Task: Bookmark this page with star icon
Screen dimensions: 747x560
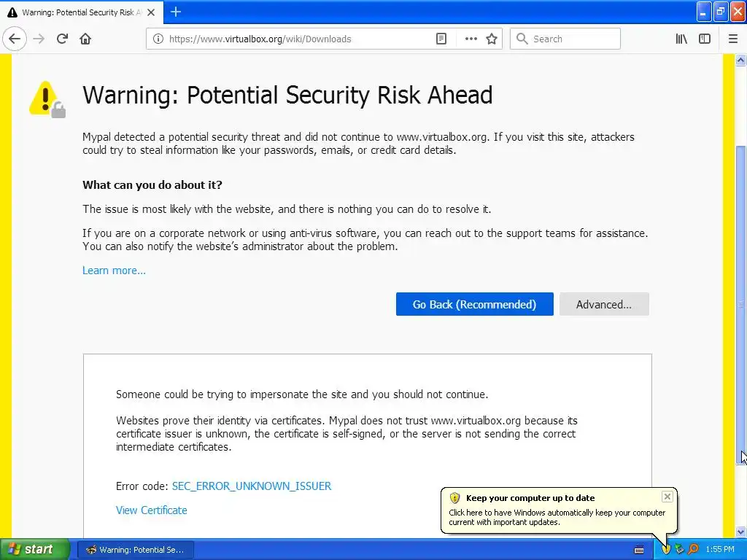Action: click(x=492, y=39)
